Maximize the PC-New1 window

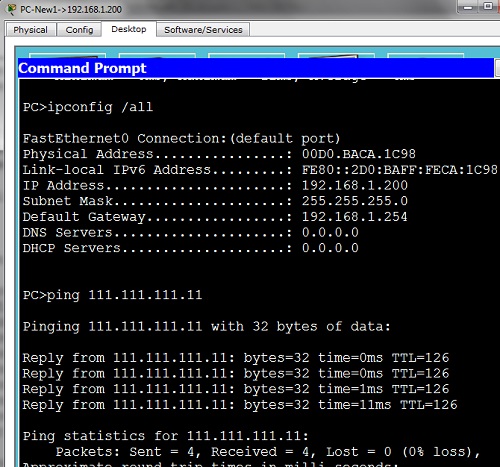488,7
